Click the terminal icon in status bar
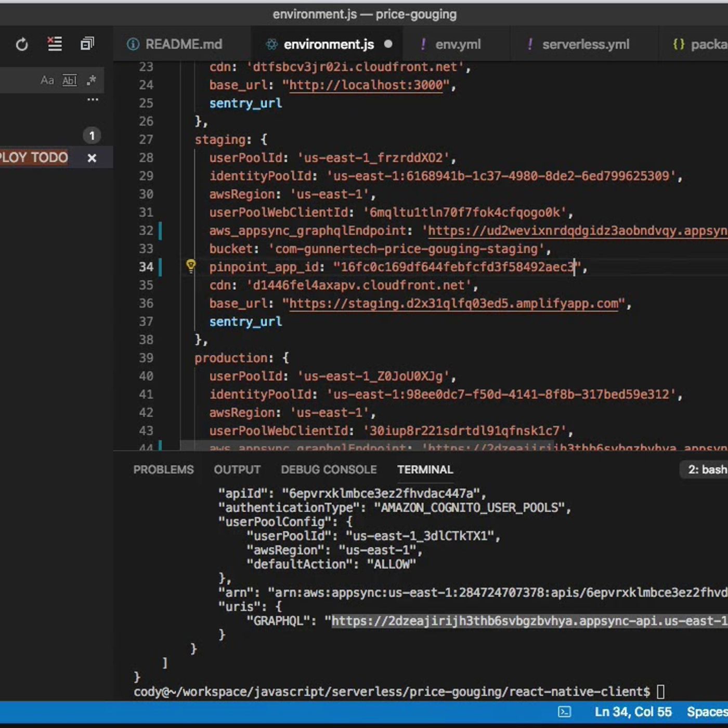This screenshot has height=728, width=728. [x=564, y=712]
